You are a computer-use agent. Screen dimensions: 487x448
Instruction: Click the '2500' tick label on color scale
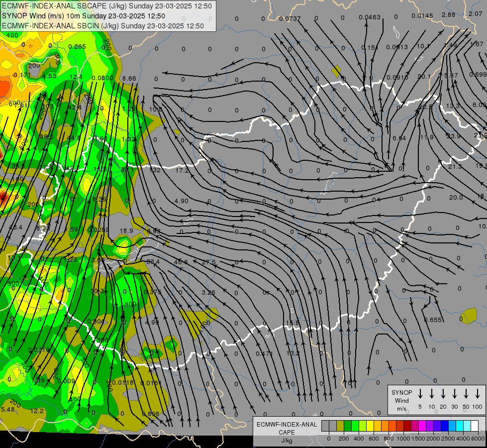pos(448,439)
